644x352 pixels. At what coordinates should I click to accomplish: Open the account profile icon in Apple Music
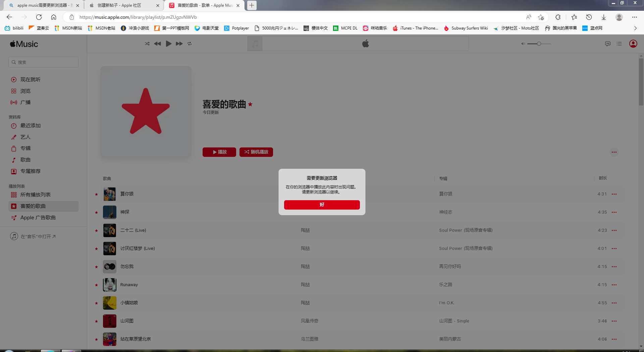click(x=633, y=44)
